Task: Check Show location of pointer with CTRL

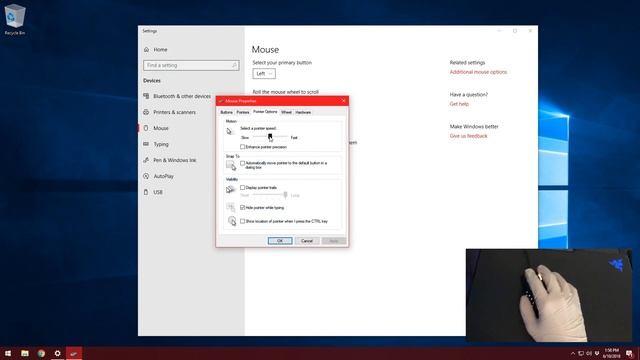Action: tap(242, 221)
